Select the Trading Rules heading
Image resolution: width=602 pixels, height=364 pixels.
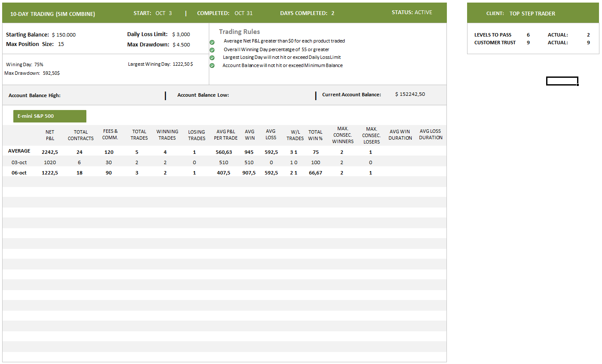click(x=239, y=32)
